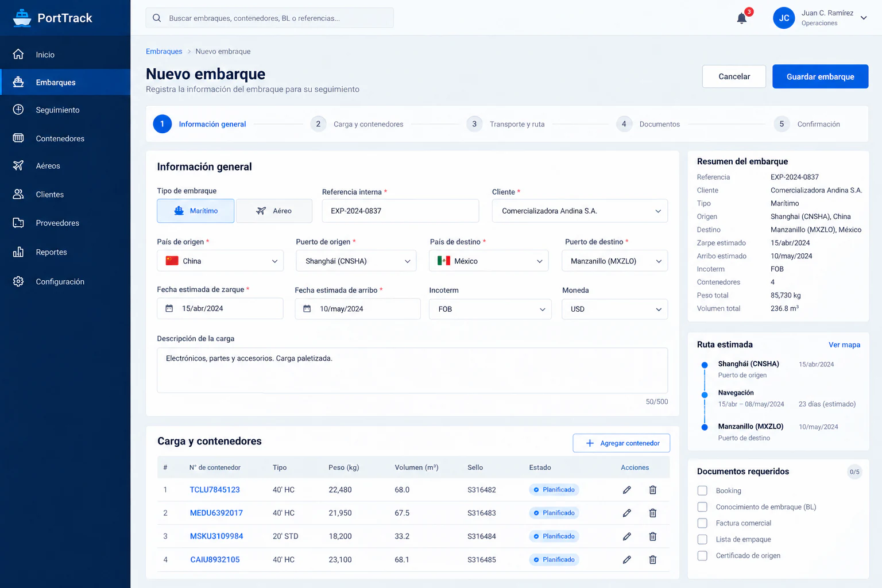
Task: Check the Factura comercial checkbox
Action: pyautogui.click(x=702, y=523)
